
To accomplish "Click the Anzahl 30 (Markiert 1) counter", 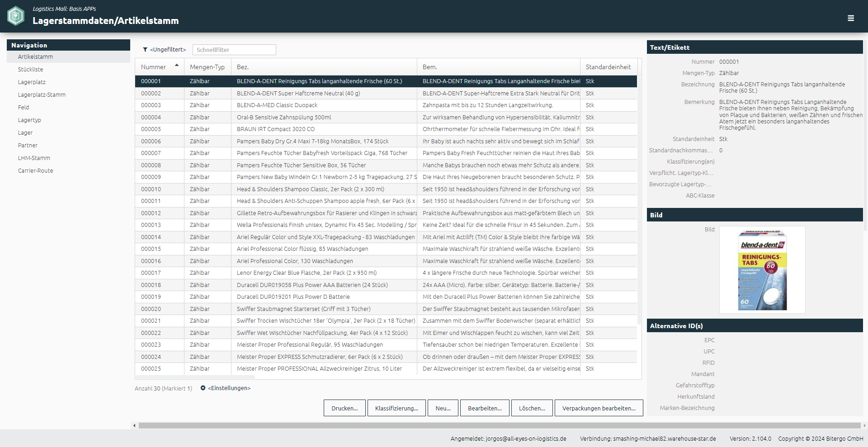I will [x=163, y=388].
